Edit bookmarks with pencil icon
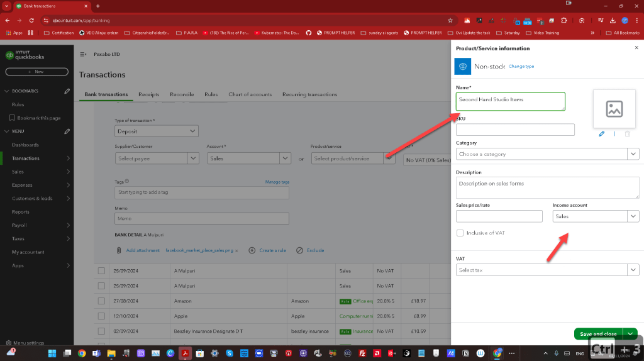This screenshot has height=361, width=644. pos(67,91)
